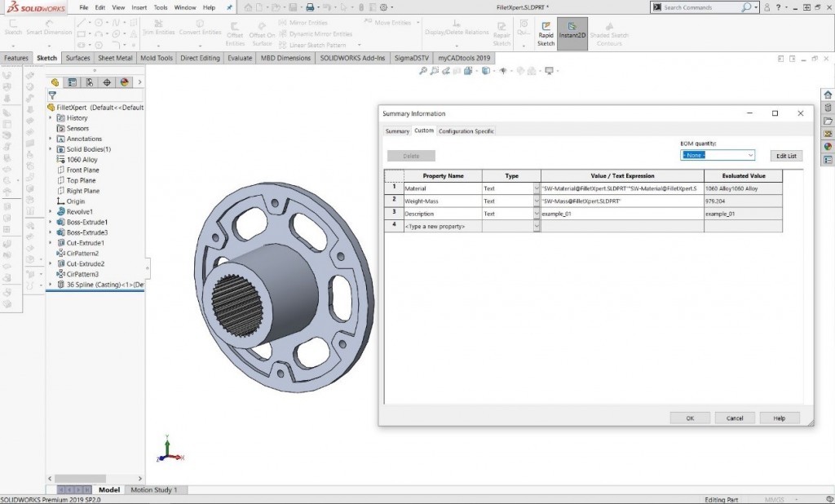Click the Print icon in title toolbar

coord(310,7)
